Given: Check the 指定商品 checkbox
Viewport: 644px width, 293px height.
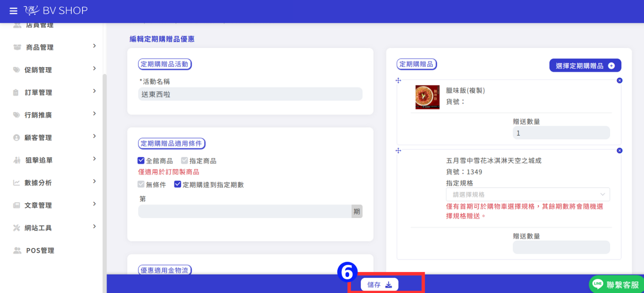Looking at the screenshot, I should coord(184,160).
